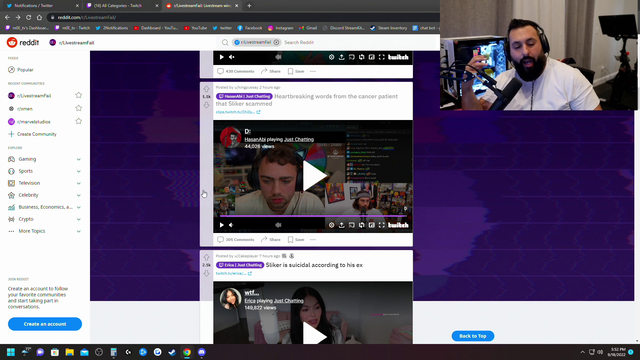Viewport: 640px width, 360px height.
Task: Click the Popular feed icon in sidebar
Action: click(x=11, y=70)
